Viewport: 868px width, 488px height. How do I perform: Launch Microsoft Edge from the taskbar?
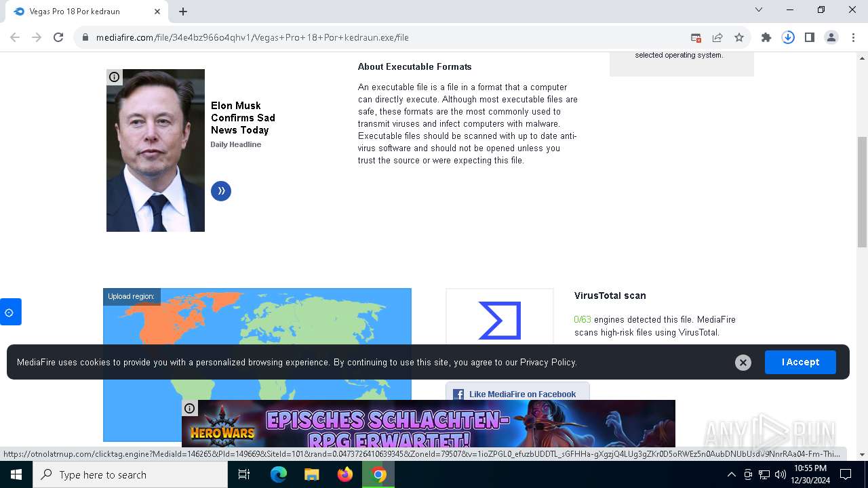point(279,474)
